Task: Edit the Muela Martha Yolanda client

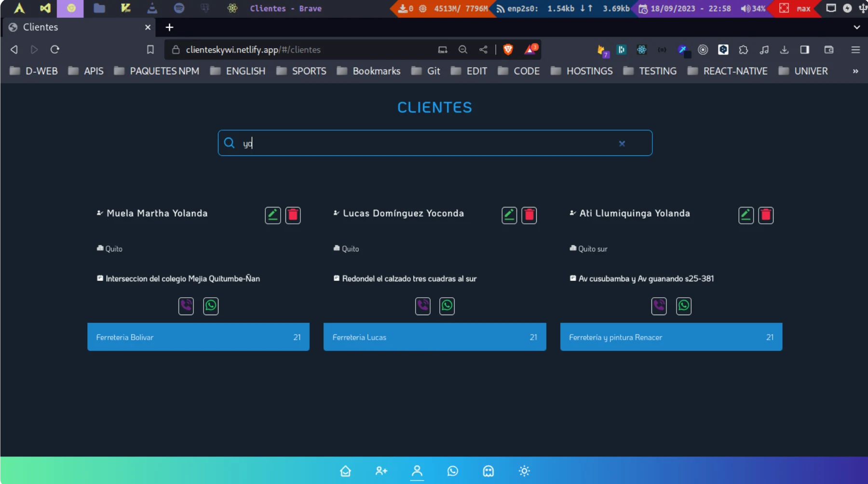Action: coord(272,215)
